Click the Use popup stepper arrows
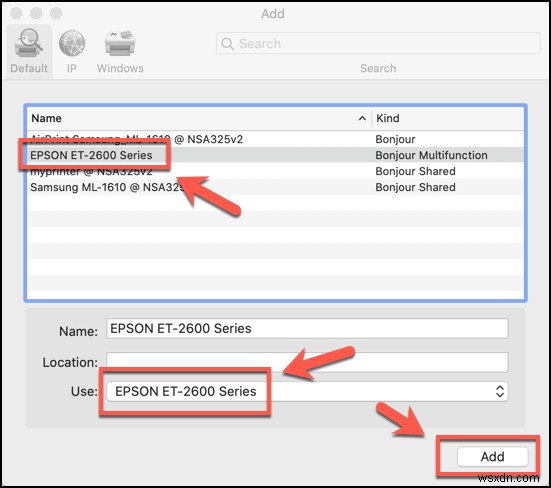The width and height of the screenshot is (551, 488). [x=500, y=391]
